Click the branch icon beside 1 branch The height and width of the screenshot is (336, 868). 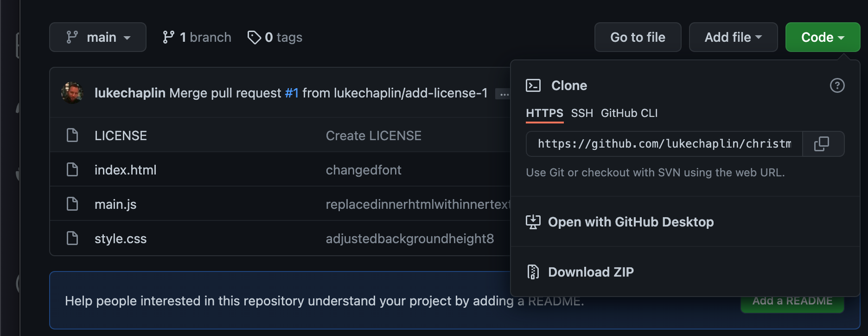[168, 37]
